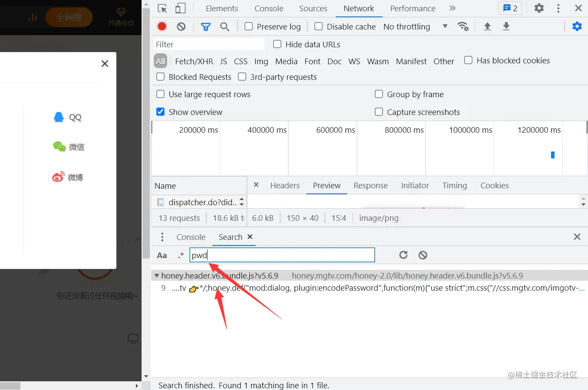Enable the Disable cache checkbox
Screen dimensions: 588x390
tap(318, 26)
